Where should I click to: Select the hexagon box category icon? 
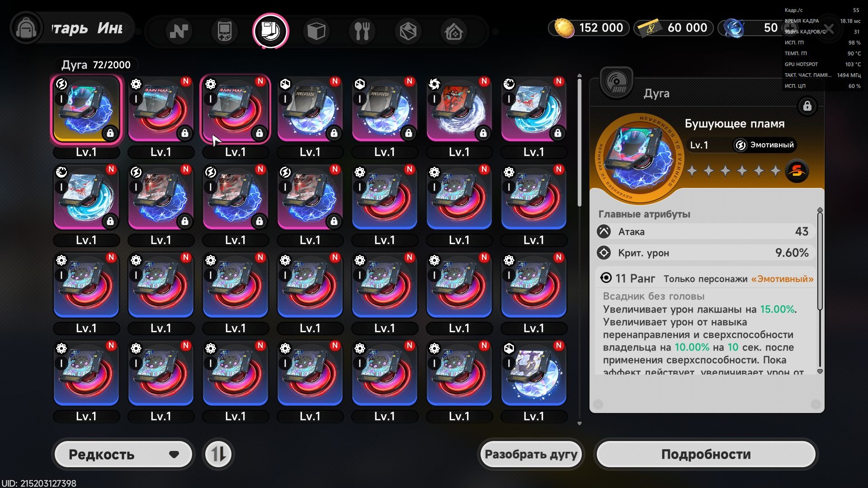[x=408, y=31]
